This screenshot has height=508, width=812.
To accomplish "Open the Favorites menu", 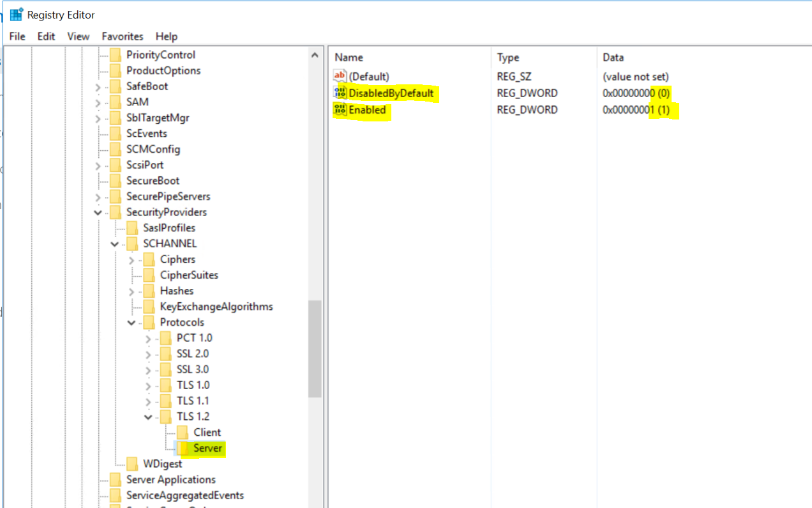I will click(123, 36).
